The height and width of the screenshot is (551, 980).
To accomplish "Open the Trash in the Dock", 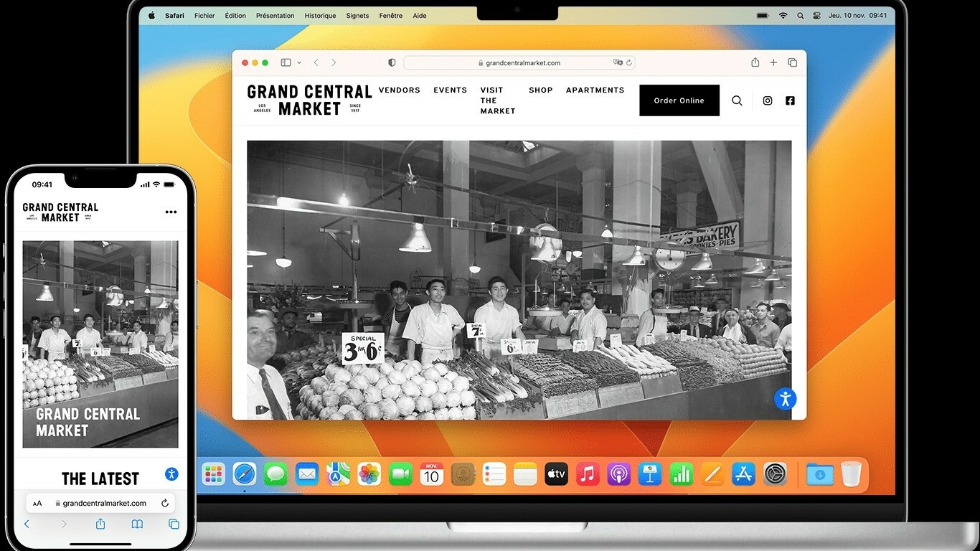I will 851,474.
